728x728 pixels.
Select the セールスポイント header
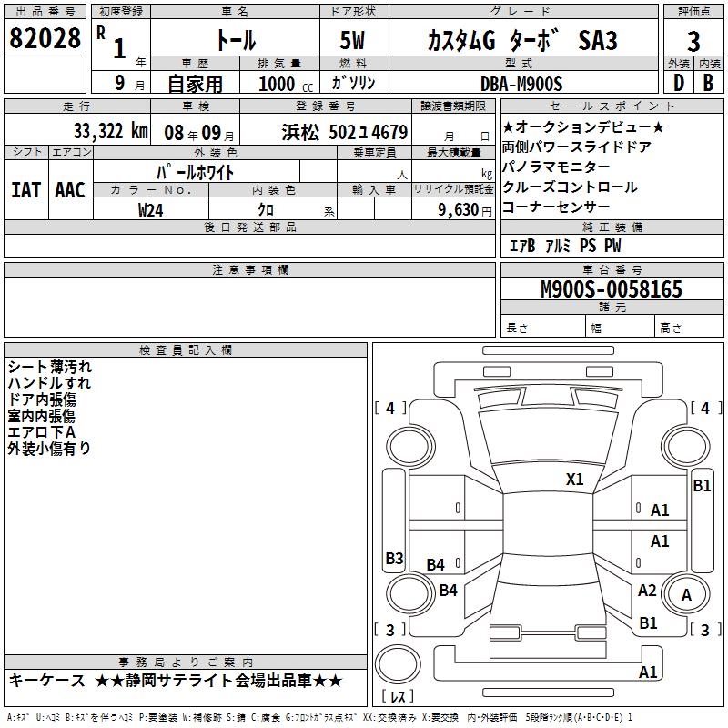tap(612, 106)
